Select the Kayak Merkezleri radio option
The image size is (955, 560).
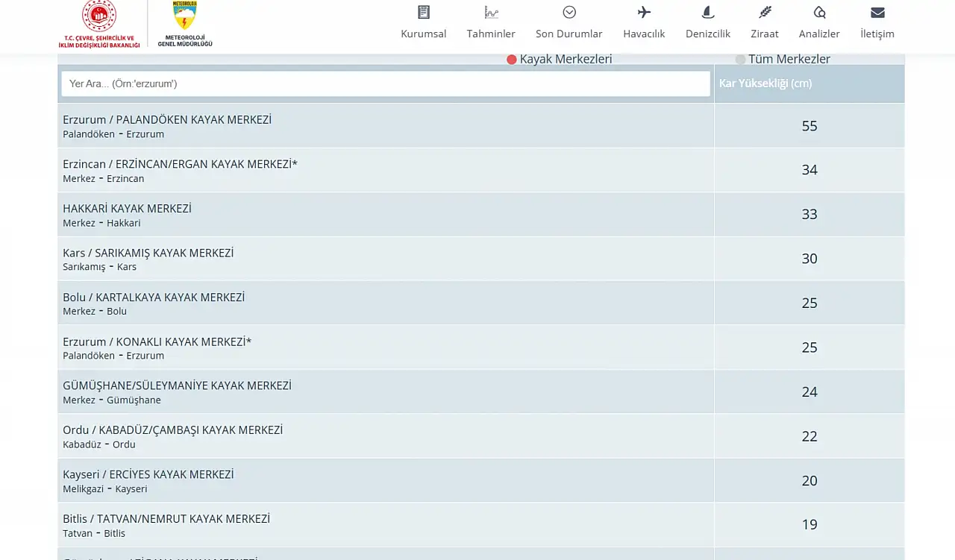tap(512, 60)
